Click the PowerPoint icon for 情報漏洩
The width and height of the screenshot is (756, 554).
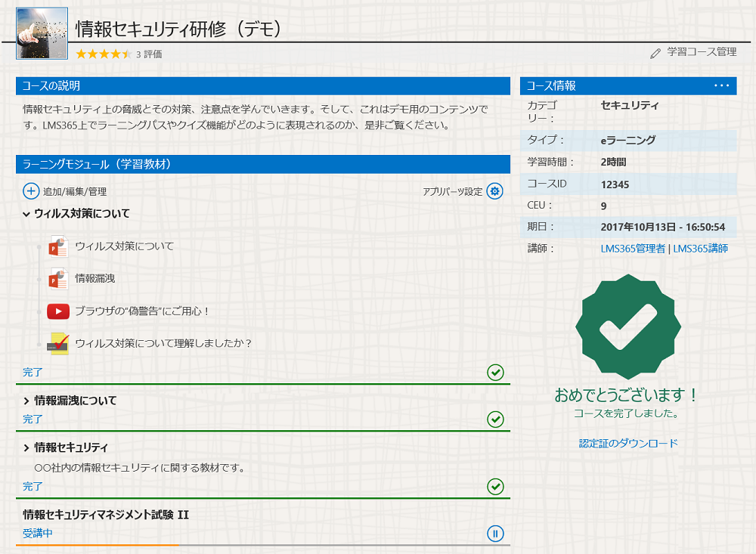point(58,279)
